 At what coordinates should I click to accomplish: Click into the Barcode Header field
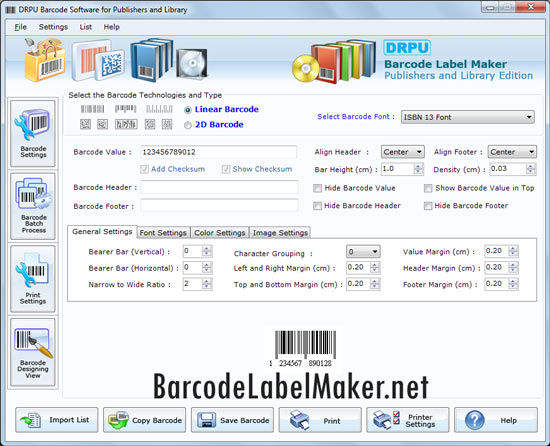219,187
